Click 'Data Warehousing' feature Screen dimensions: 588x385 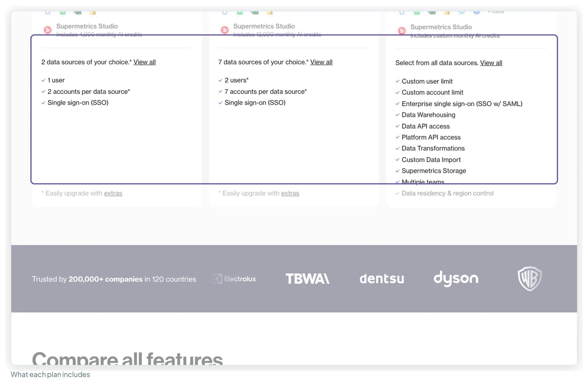click(428, 115)
